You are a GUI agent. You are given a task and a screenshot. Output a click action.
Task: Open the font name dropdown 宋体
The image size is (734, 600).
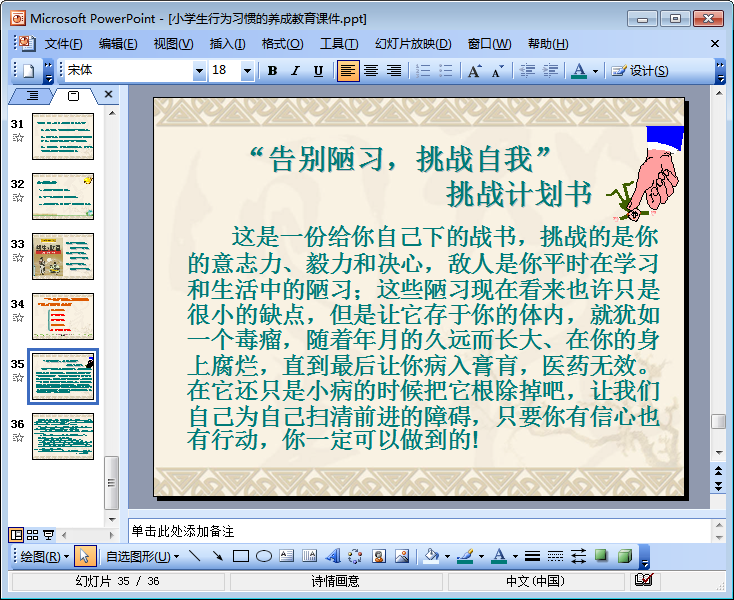click(199, 71)
